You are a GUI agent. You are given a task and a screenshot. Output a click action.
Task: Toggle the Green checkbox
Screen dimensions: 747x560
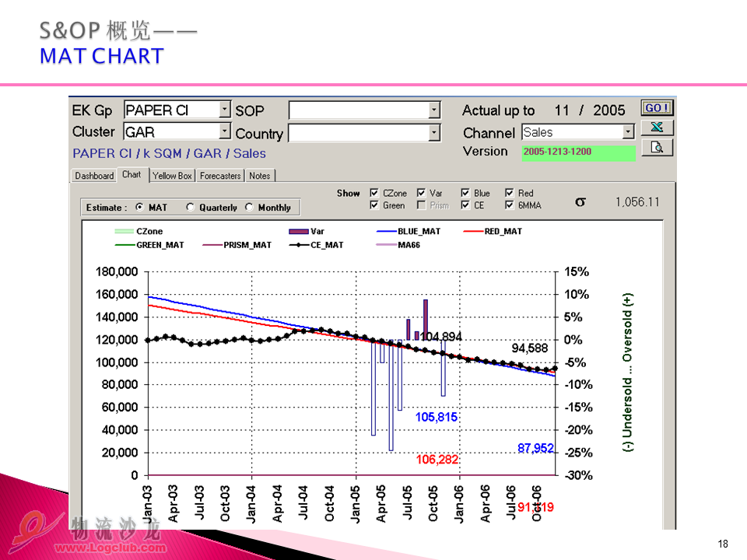[x=374, y=205]
